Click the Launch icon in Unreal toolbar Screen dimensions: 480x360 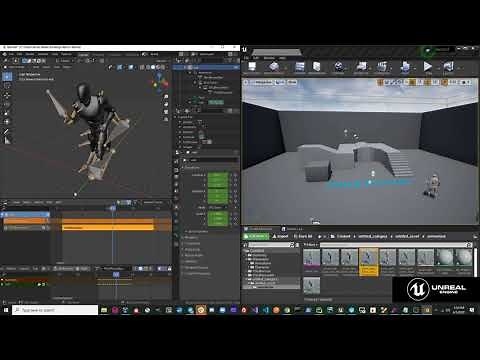(449, 67)
